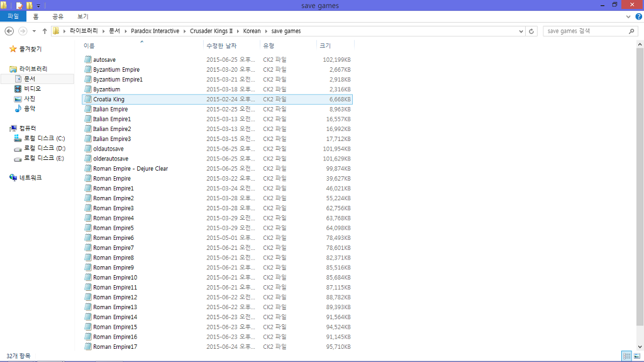Switch to details view in status bar
This screenshot has width=644, height=362.
point(626,356)
